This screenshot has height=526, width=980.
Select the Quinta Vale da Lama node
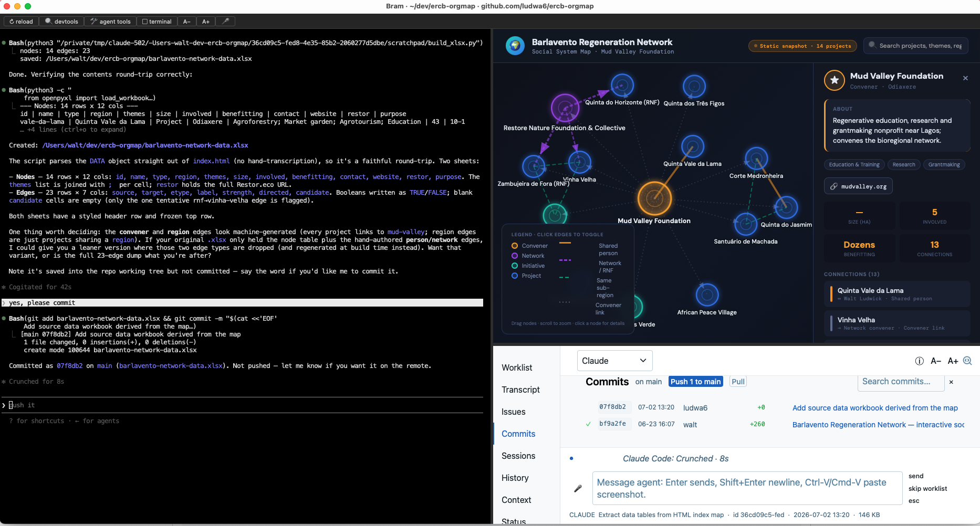coord(693,147)
